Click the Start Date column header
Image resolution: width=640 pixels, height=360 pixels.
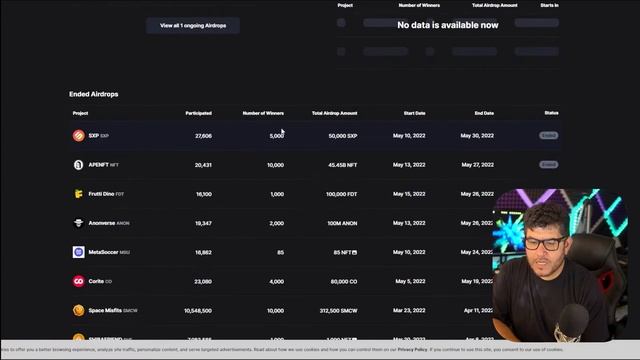coord(415,113)
